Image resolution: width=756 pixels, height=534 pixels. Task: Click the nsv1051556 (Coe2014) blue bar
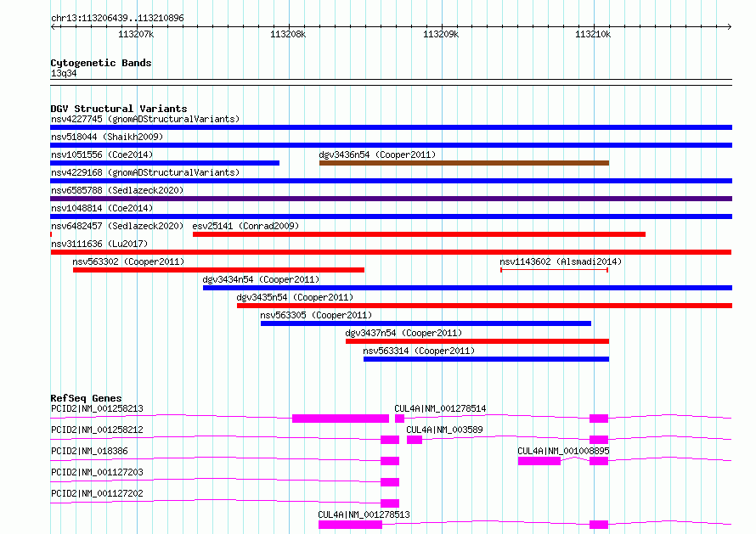(165, 163)
